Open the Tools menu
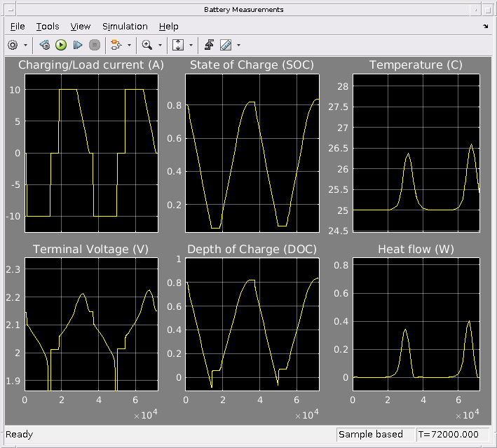The image size is (497, 448). 48,26
